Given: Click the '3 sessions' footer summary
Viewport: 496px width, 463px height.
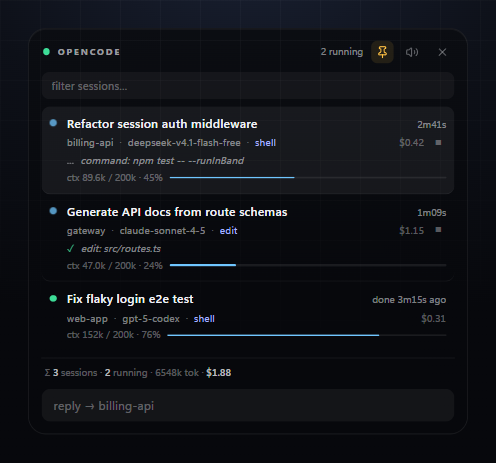Looking at the screenshot, I should coord(75,372).
